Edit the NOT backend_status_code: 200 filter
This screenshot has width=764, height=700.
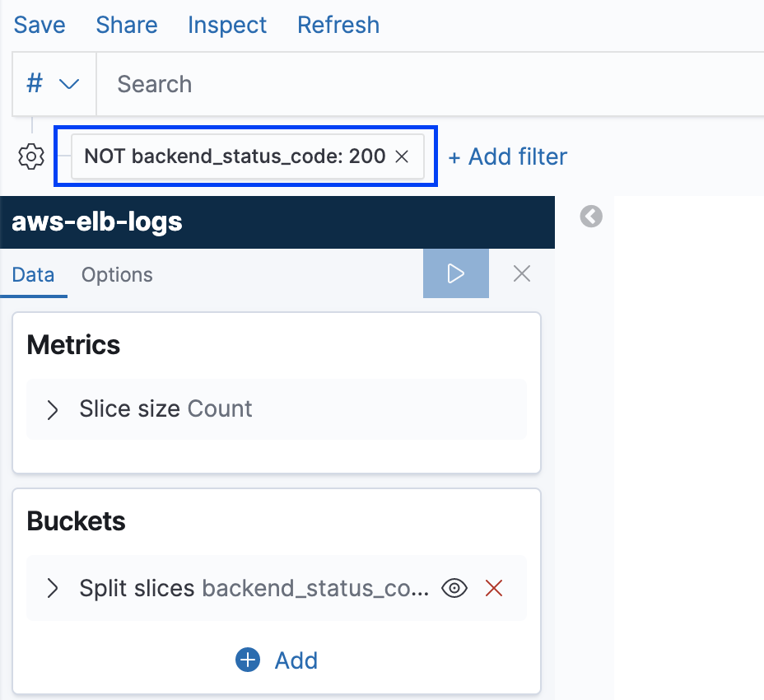tap(235, 156)
